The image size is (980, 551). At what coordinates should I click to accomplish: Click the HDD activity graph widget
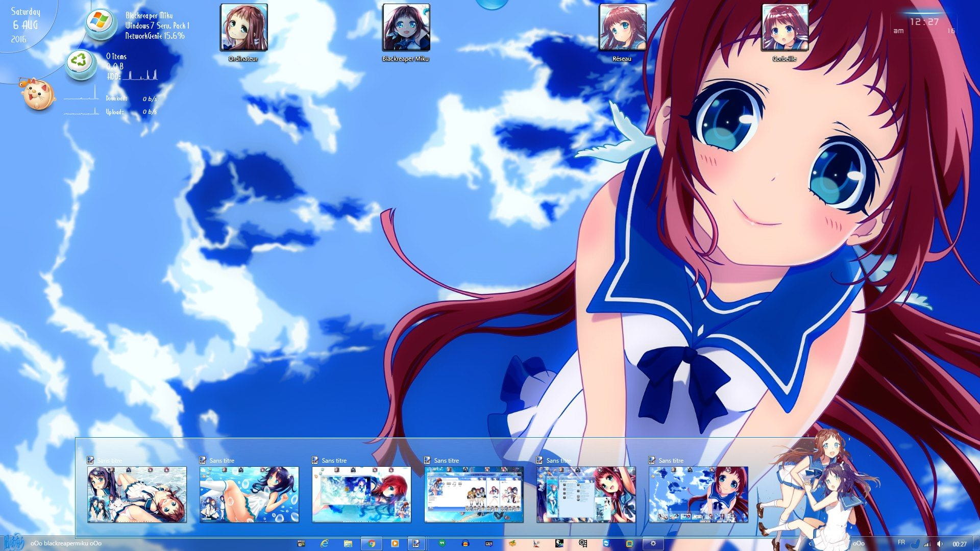[x=140, y=76]
